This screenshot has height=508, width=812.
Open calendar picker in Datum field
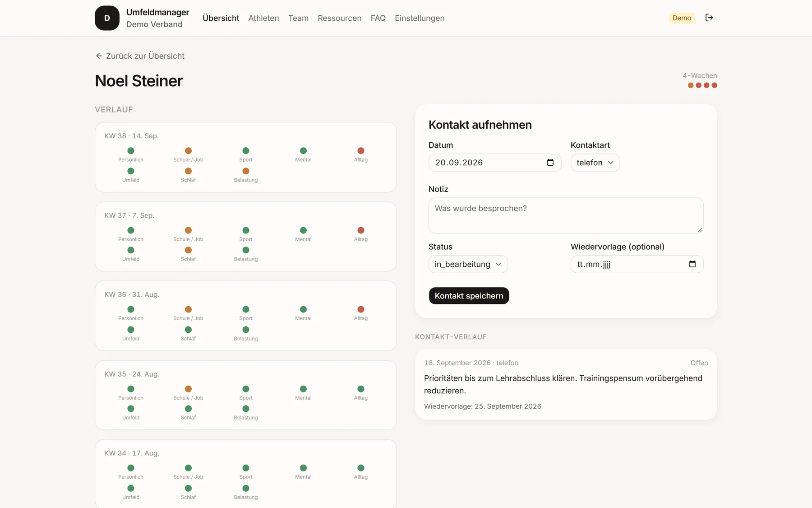point(550,163)
